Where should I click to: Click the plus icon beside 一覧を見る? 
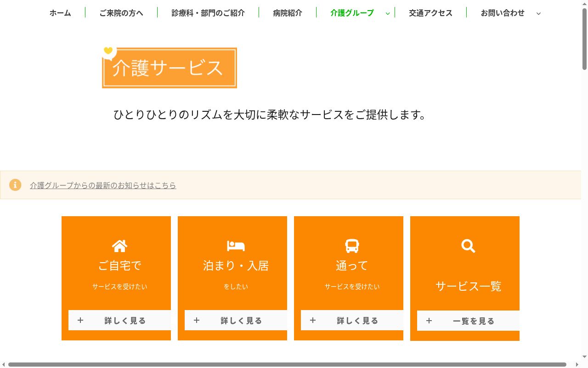click(429, 321)
